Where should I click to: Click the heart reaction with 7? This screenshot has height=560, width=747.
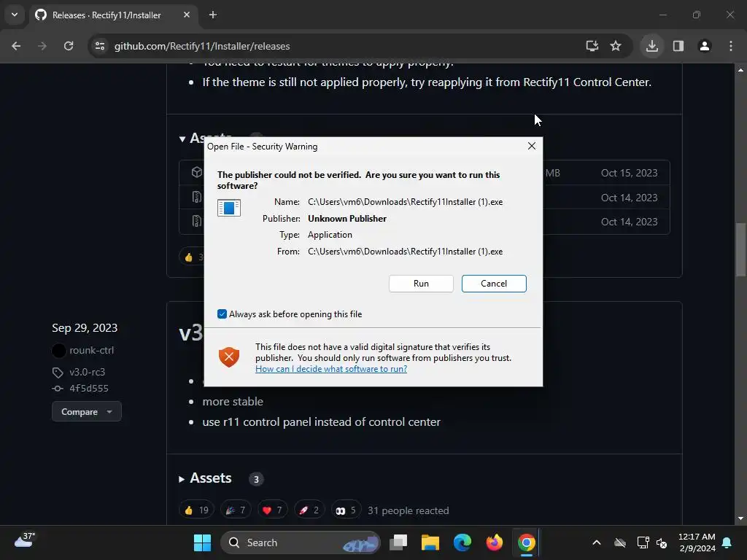pyautogui.click(x=273, y=510)
